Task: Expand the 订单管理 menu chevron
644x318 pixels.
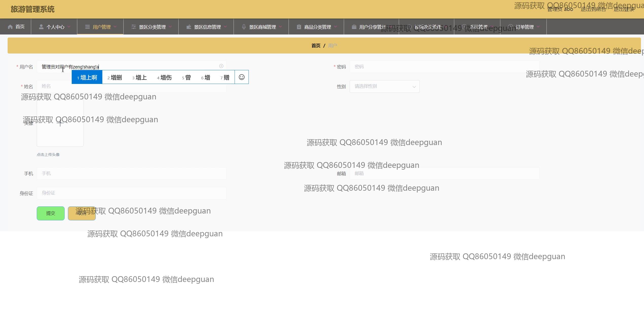Action: coord(538,27)
